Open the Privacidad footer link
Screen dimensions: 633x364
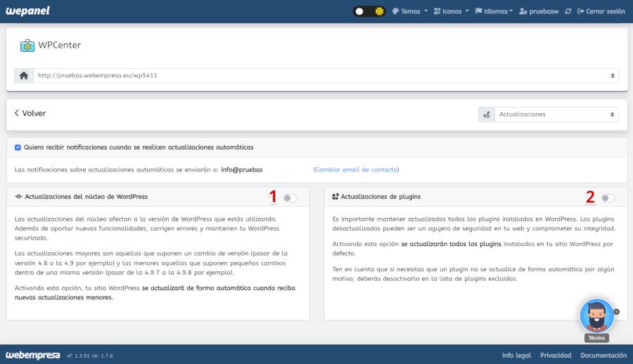click(x=556, y=355)
